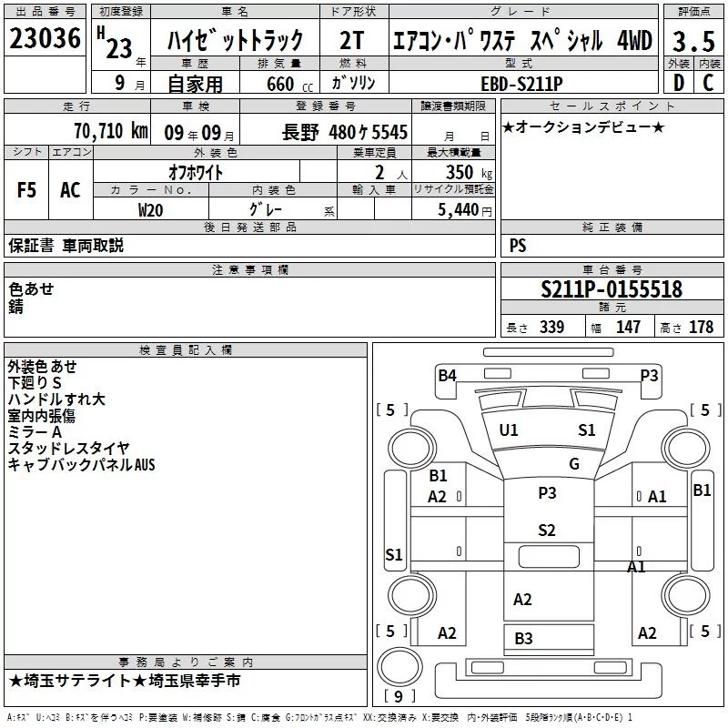Click inspector note スタッドレスタイヤ
Screen dimensions: 728x728
(69, 448)
